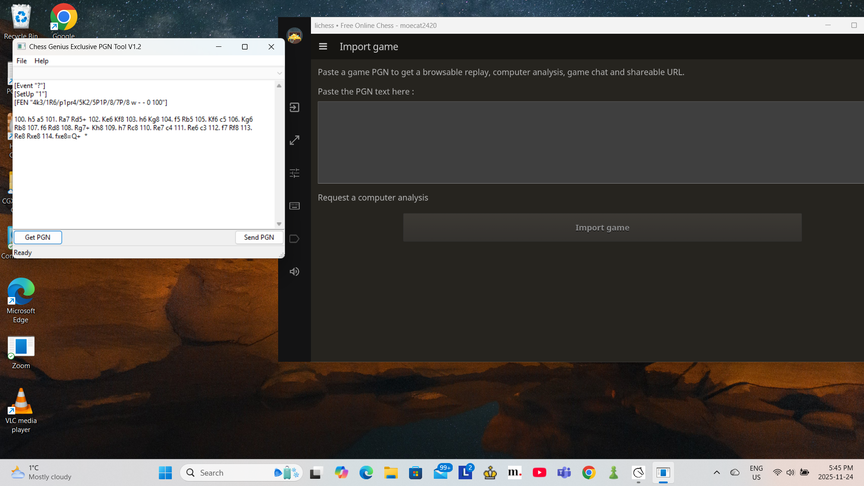Open Microsoft Store from the taskbar

(x=415, y=473)
